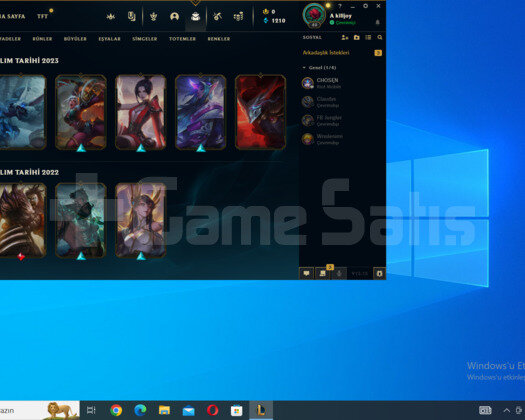The image size is (525, 420).
Task: Open the Profile silhouette icon in top navigation
Action: (174, 16)
